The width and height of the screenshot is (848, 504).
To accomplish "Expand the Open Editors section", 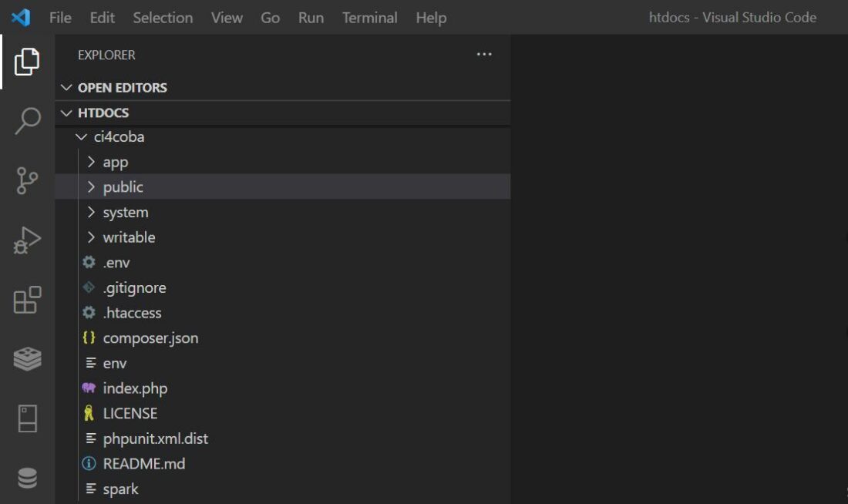I will click(x=122, y=88).
